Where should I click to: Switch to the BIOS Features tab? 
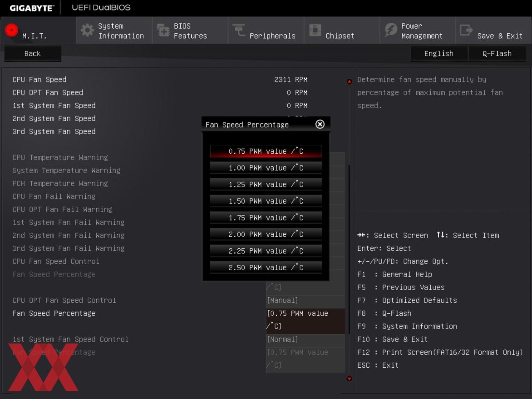click(190, 30)
